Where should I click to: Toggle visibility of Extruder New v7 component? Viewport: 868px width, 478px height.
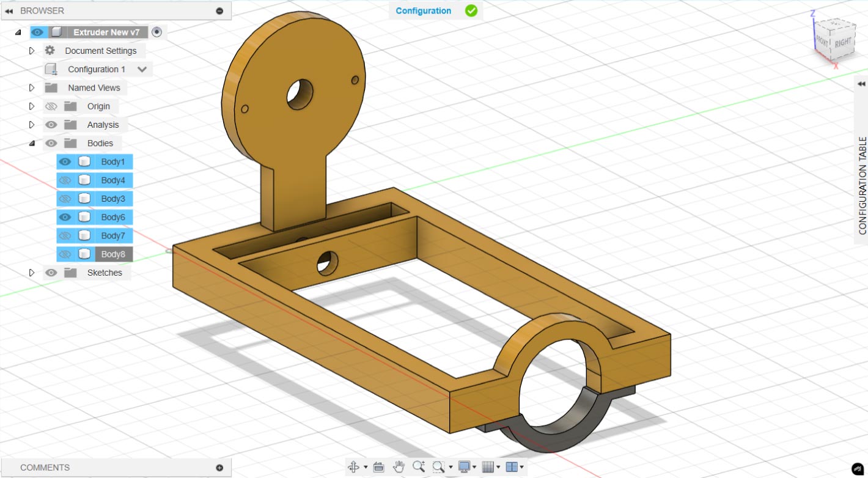(x=37, y=32)
